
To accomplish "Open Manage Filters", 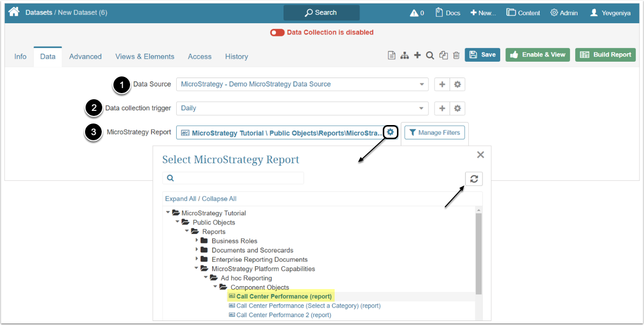I will coord(434,133).
